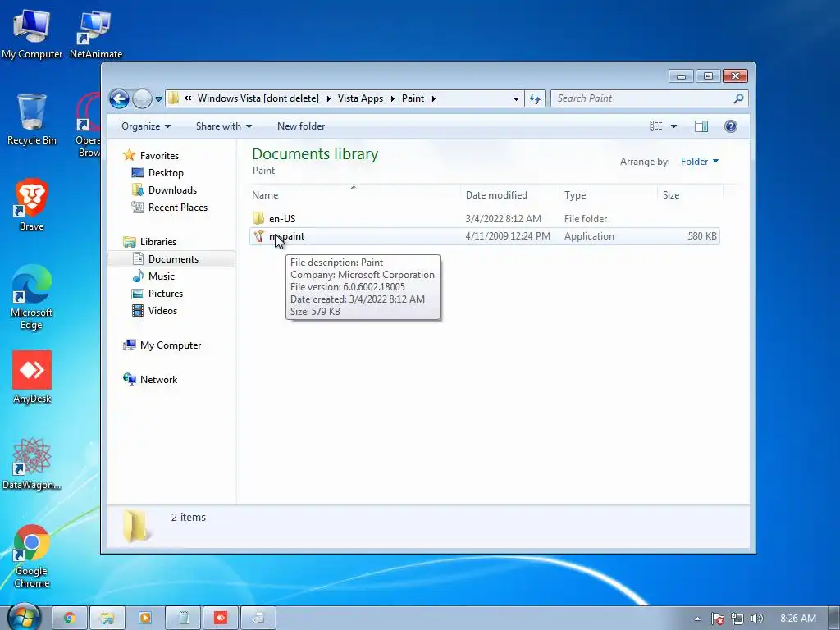Open the Share with menu
Image resolution: width=840 pixels, height=630 pixels.
(223, 126)
